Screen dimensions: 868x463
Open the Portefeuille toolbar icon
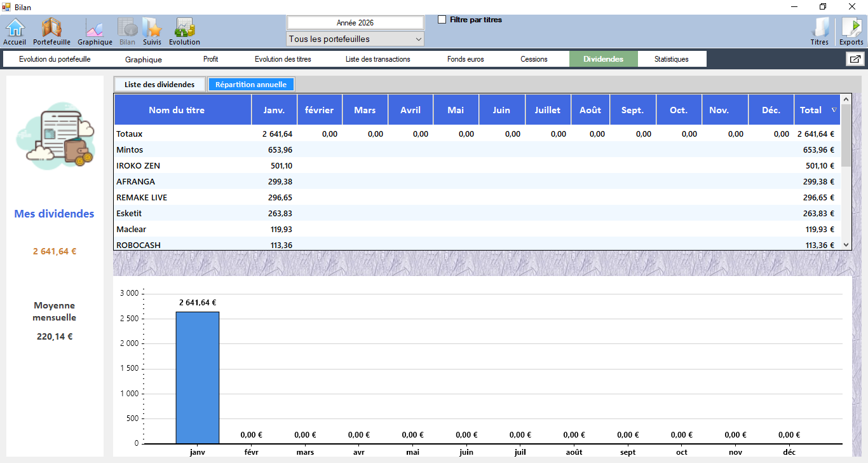coord(51,31)
